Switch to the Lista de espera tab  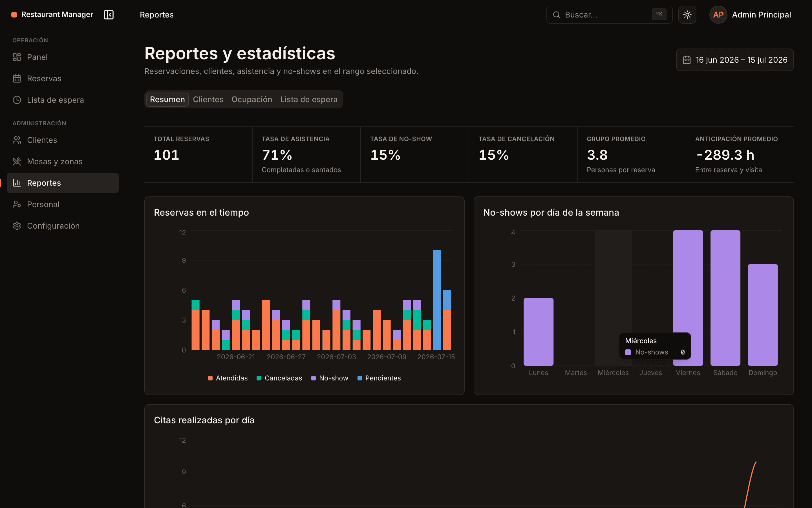(x=309, y=99)
